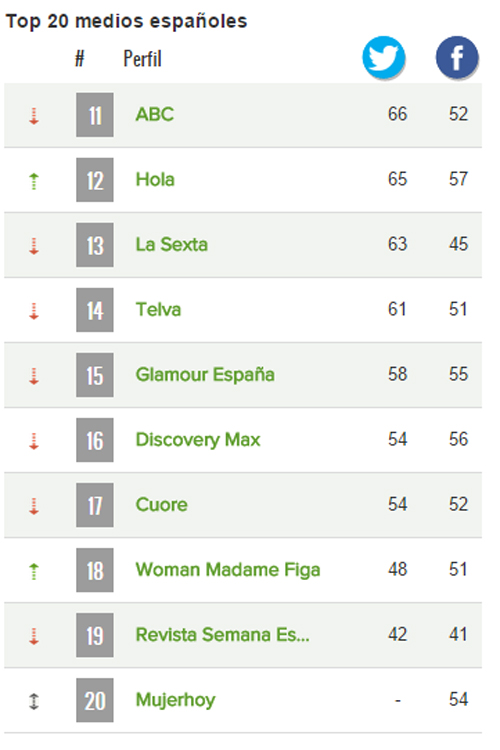Image resolution: width=500 pixels, height=750 pixels.
Task: Click the green up arrow beside Hola
Action: (x=33, y=181)
